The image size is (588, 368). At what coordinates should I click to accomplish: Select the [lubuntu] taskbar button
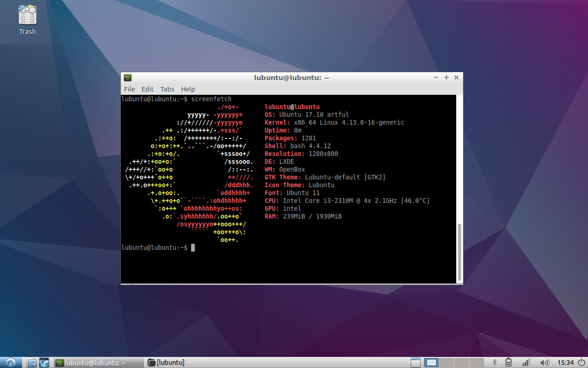(x=166, y=362)
